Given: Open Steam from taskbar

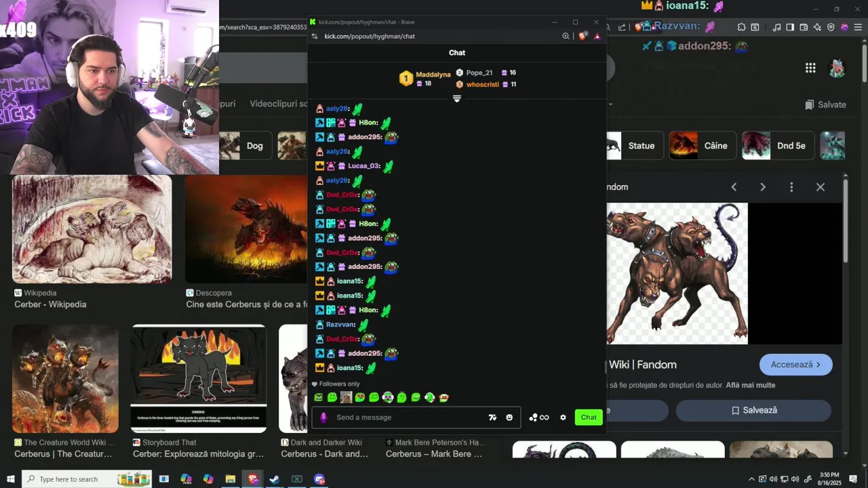Looking at the screenshot, I should (x=275, y=479).
